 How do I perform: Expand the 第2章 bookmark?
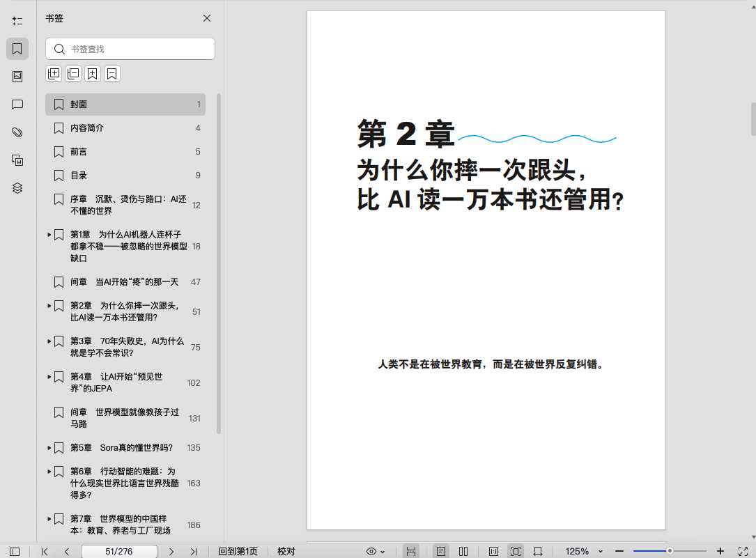point(49,306)
